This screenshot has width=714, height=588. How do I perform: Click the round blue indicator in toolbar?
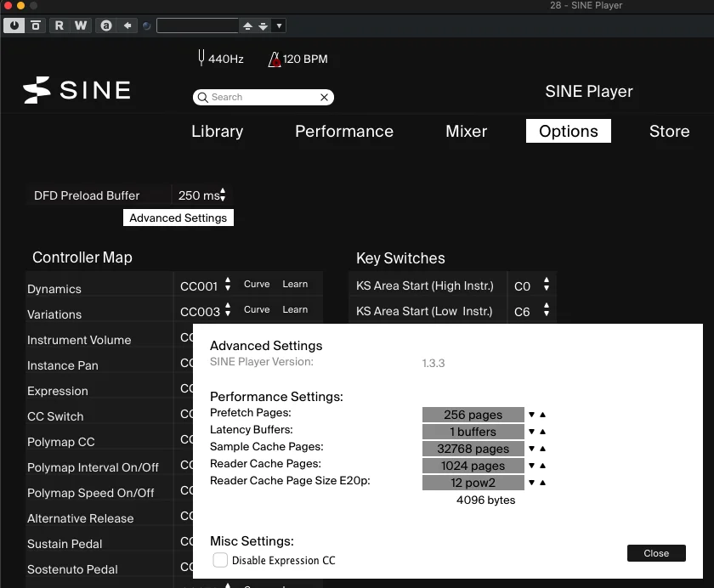[146, 26]
